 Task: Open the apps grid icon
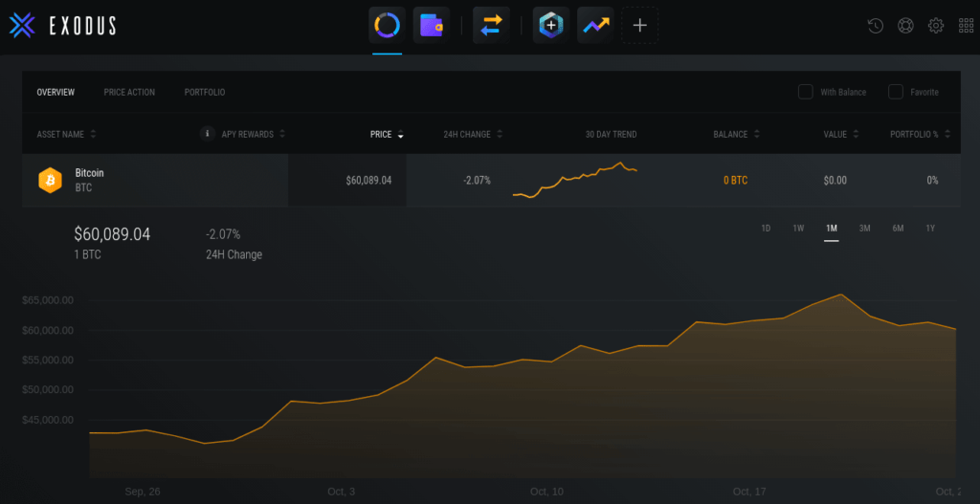pos(966,26)
